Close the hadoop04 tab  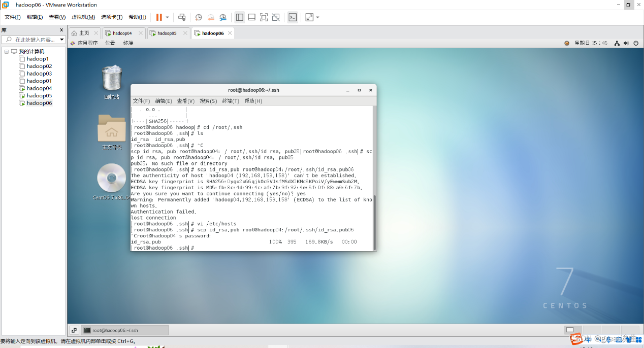[141, 33]
